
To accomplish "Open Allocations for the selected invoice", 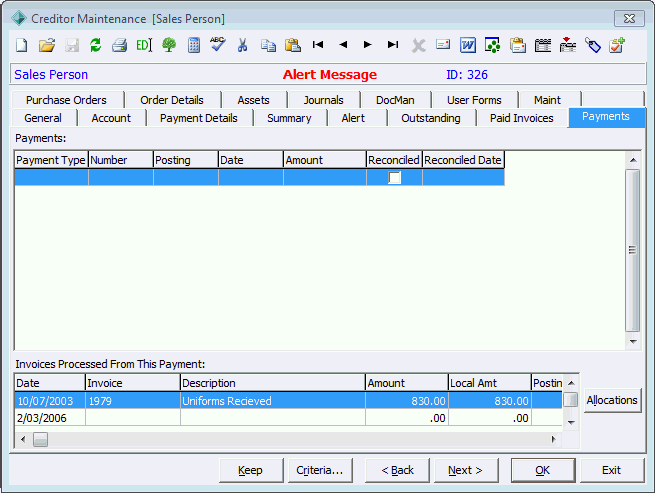I will [612, 400].
